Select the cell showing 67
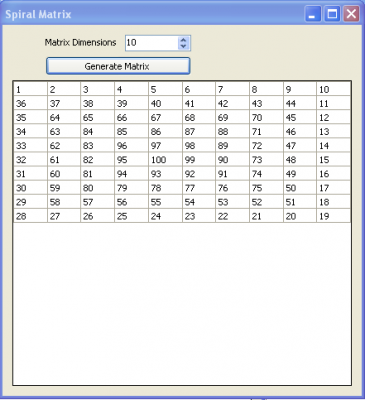The image size is (365, 400). coord(165,117)
